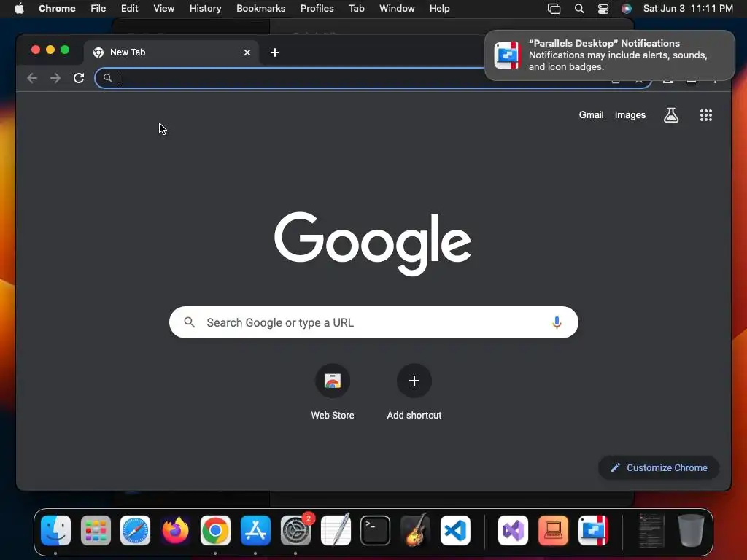Click the Spotlight search icon in menu bar

click(x=578, y=9)
